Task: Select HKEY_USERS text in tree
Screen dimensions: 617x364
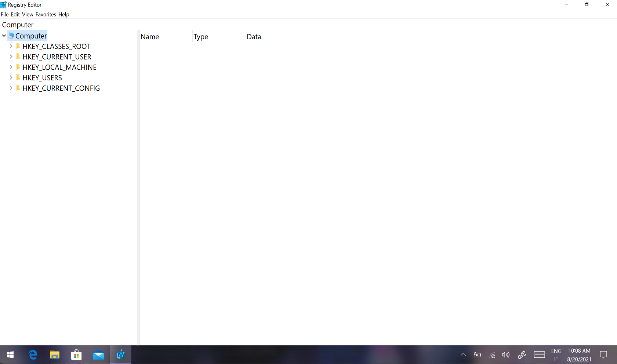Action: [42, 78]
